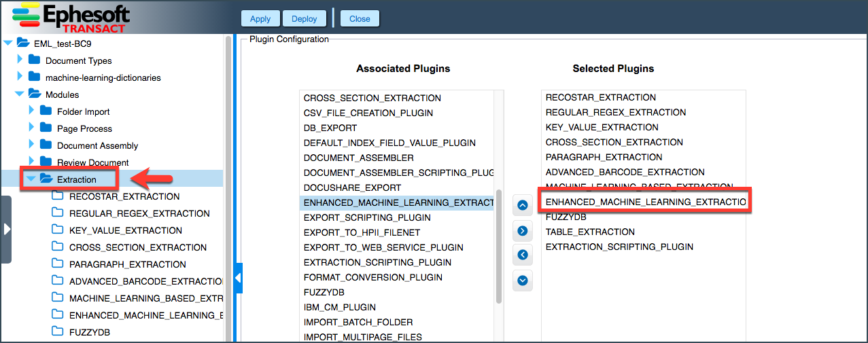Click the right arrow add-plugin button

pyautogui.click(x=522, y=230)
